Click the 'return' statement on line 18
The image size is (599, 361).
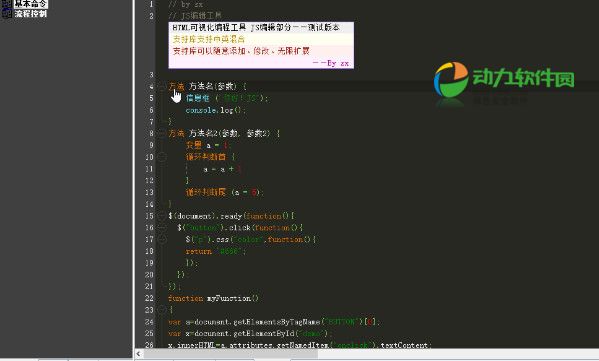(199, 251)
